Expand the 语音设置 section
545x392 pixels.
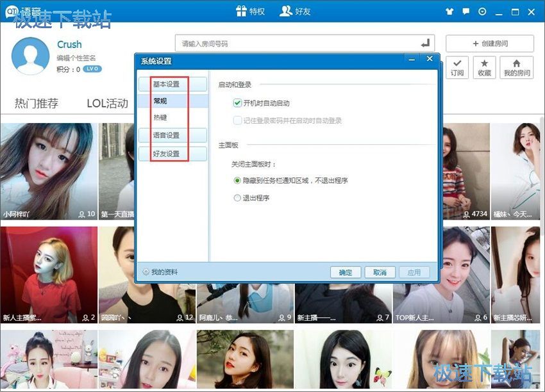[x=172, y=135]
